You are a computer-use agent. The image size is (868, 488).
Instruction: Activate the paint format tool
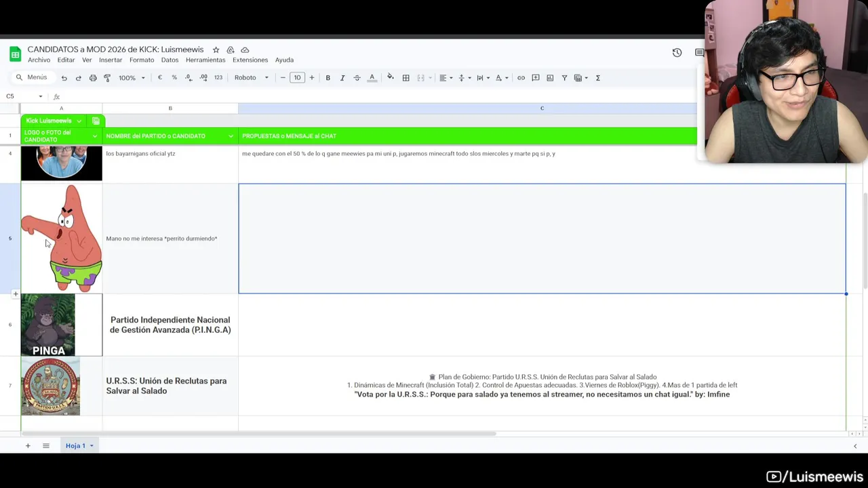pos(107,78)
